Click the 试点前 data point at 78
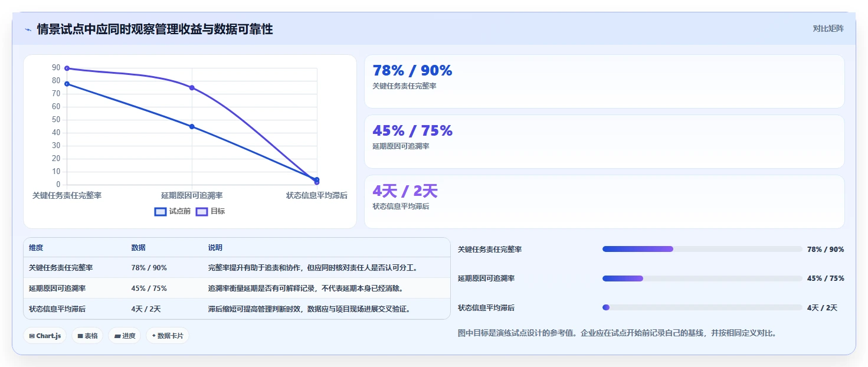This screenshot has width=868, height=367. click(x=67, y=84)
